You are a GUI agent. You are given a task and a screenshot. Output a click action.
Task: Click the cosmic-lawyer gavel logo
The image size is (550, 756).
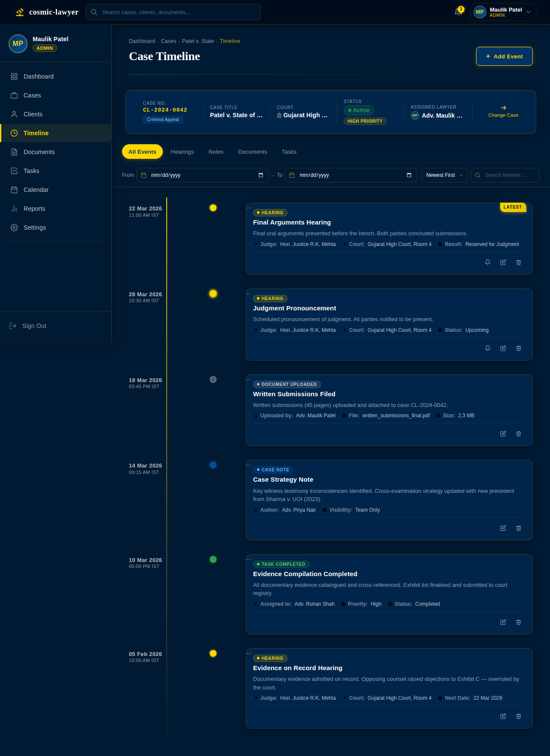[x=20, y=12]
